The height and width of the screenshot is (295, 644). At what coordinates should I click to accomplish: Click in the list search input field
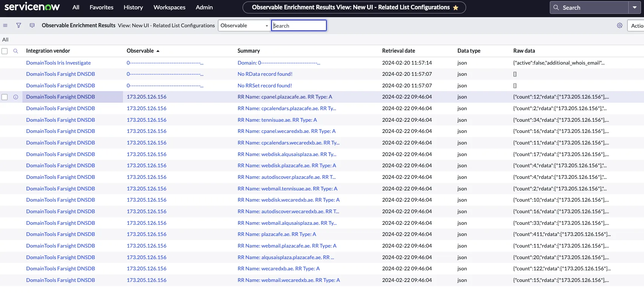299,25
